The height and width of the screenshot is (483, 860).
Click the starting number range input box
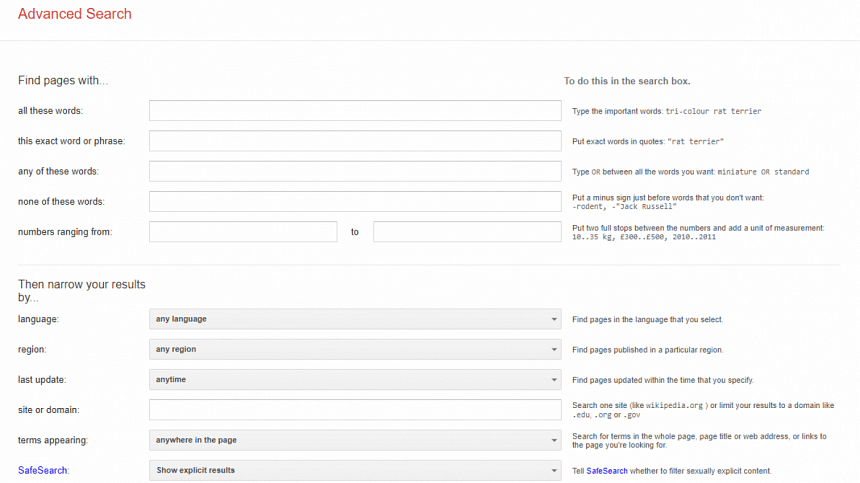[x=243, y=232]
